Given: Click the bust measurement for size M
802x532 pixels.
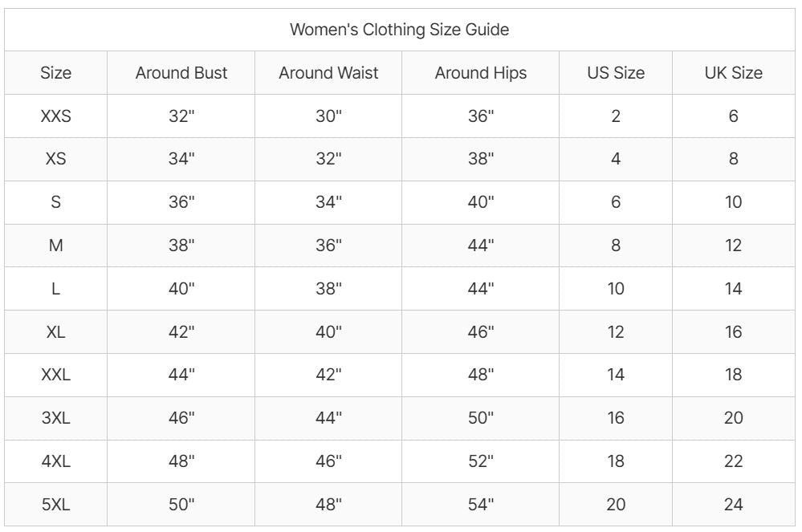Looking at the screenshot, I should tap(181, 246).
